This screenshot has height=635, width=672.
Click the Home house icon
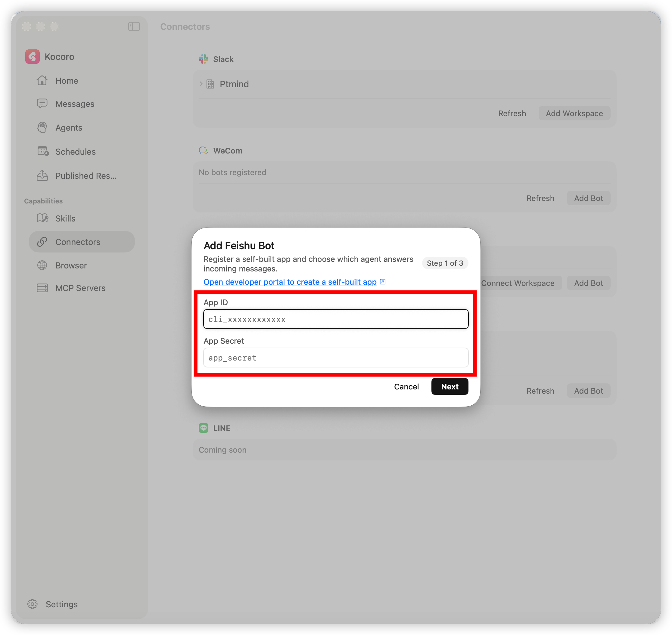42,80
